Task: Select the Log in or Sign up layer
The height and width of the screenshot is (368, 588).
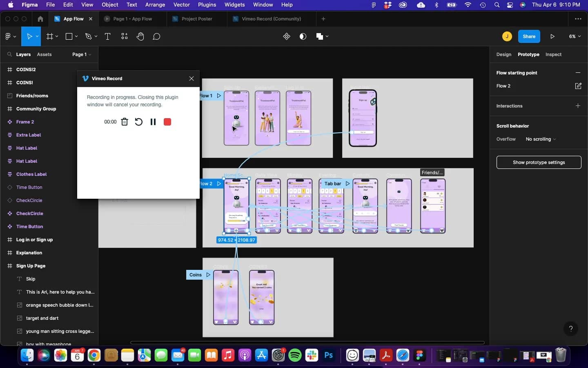Action: tap(49, 240)
